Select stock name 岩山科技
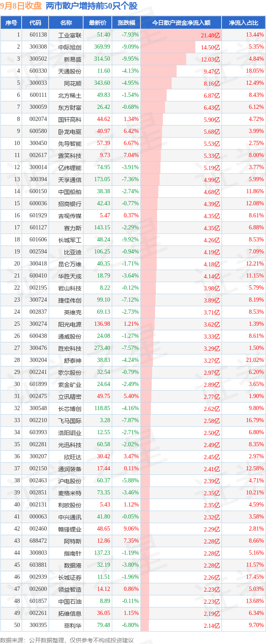Image resolution: width=266 pixels, height=644 pixels. point(70,288)
